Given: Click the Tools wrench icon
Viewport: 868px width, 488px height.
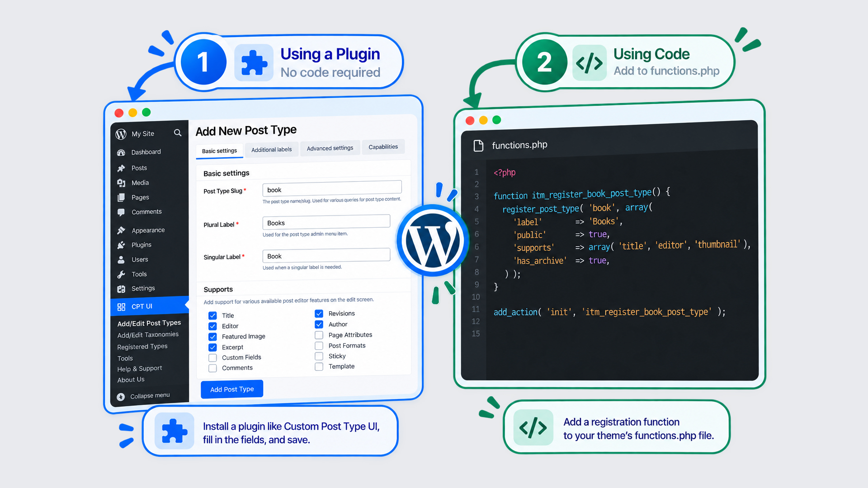Looking at the screenshot, I should pyautogui.click(x=121, y=274).
